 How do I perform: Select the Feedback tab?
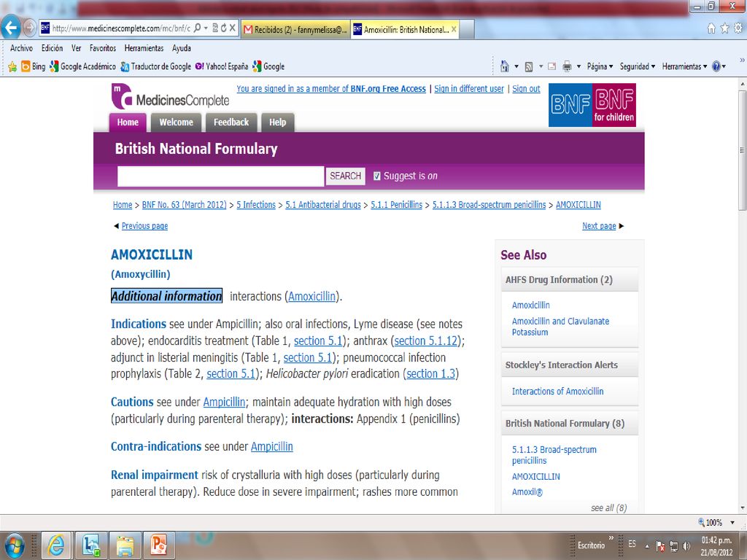pyautogui.click(x=231, y=122)
